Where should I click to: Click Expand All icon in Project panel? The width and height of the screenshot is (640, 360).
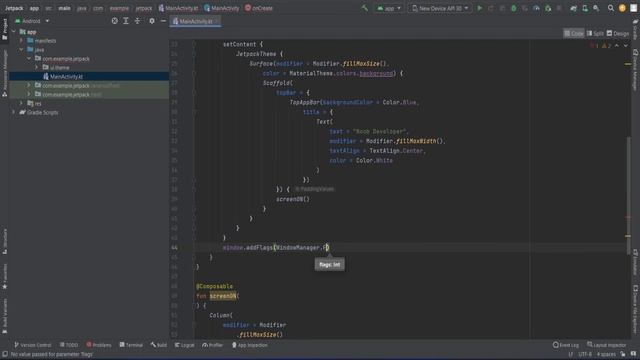[x=126, y=21]
